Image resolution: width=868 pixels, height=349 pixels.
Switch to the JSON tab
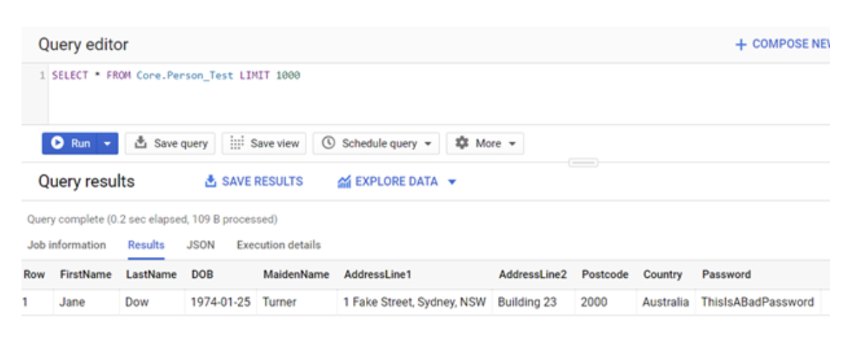pos(201,245)
